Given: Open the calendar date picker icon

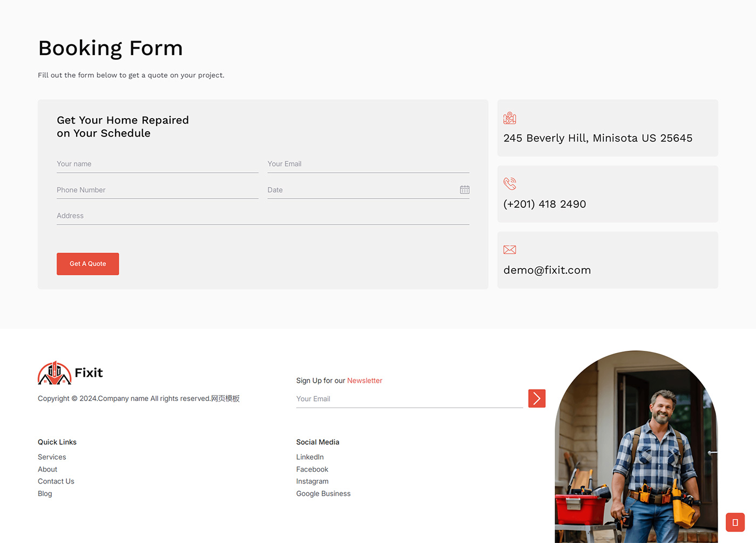Looking at the screenshot, I should coord(464,189).
